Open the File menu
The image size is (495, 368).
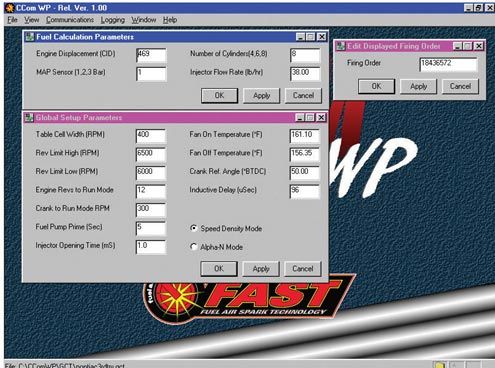(x=12, y=20)
